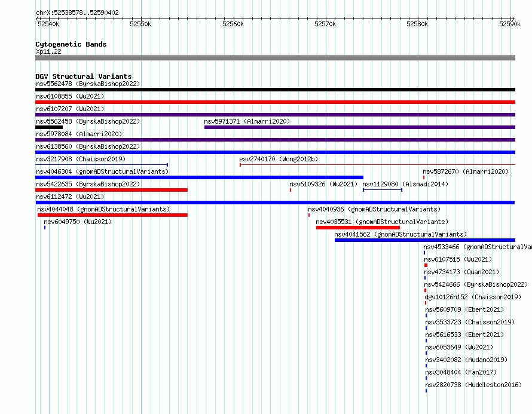
Task: Select nsv4040936 (gnomADStructuralVariants) label
Action: [374, 209]
